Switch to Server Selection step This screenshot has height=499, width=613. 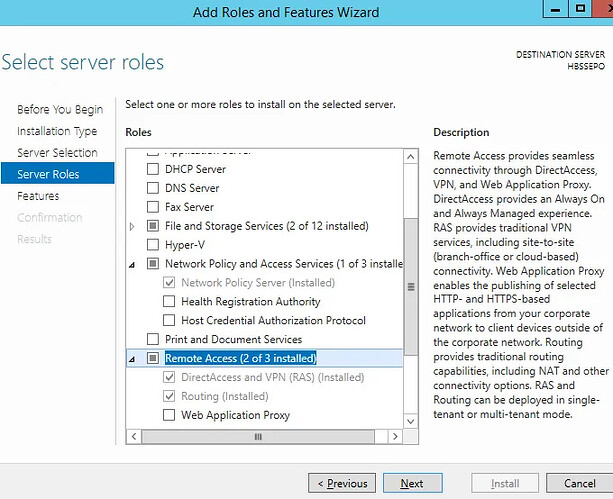pyautogui.click(x=57, y=153)
